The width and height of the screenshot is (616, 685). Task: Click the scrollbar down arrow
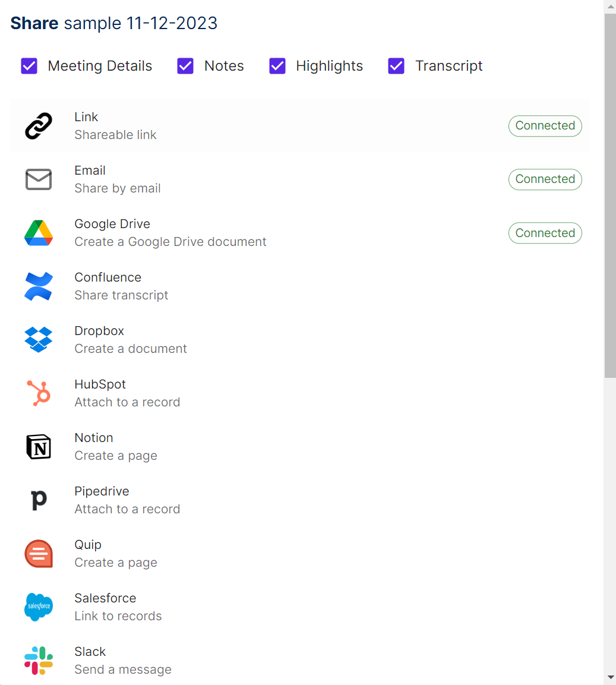click(610, 677)
